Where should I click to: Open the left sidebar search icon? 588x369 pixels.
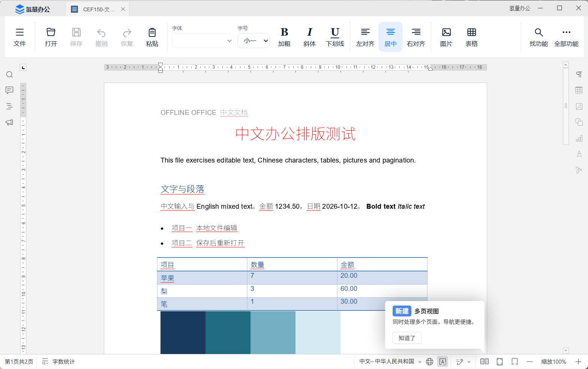(10, 75)
